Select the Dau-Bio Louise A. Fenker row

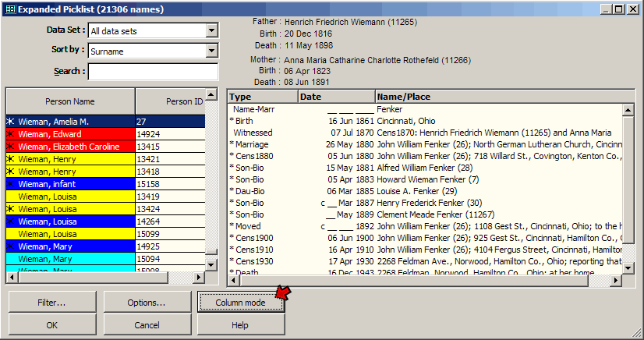tap(425, 191)
